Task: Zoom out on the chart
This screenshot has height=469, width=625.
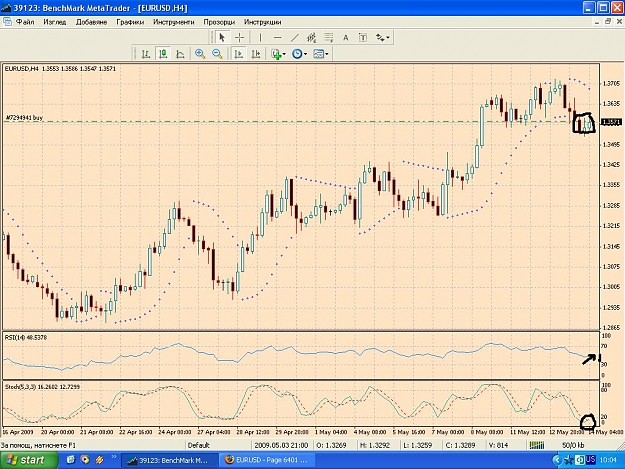Action: tap(217, 54)
